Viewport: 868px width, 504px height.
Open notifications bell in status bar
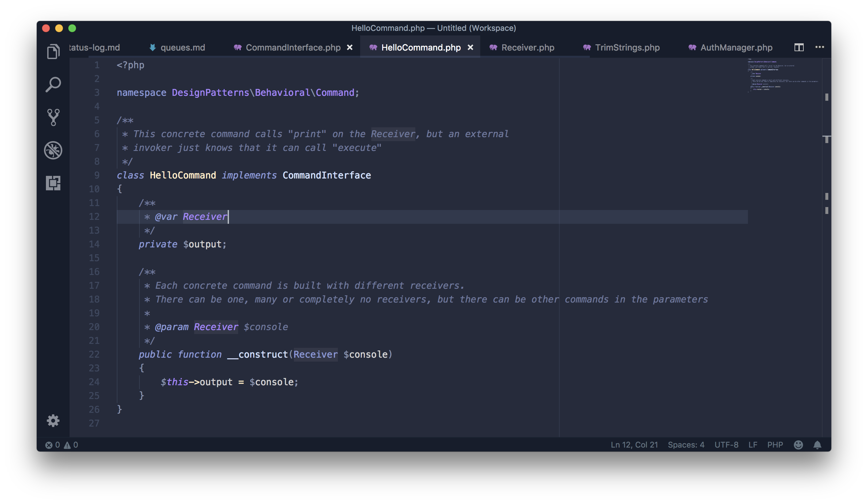point(817,445)
